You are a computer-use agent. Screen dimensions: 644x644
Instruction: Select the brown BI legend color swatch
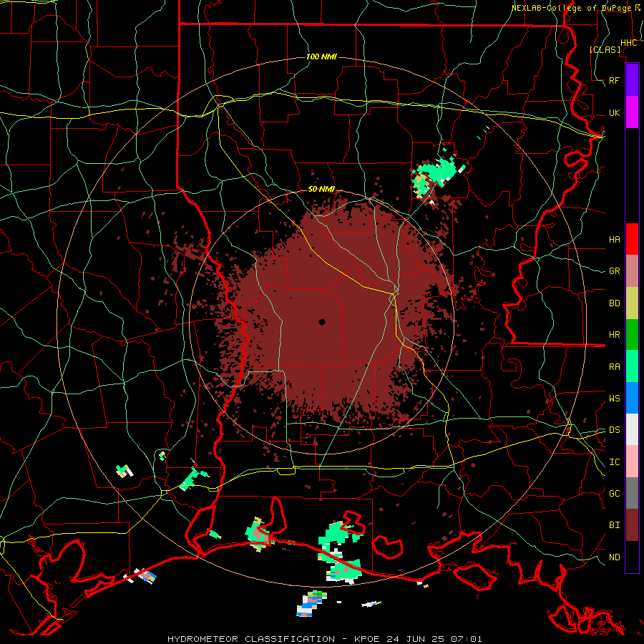632,525
